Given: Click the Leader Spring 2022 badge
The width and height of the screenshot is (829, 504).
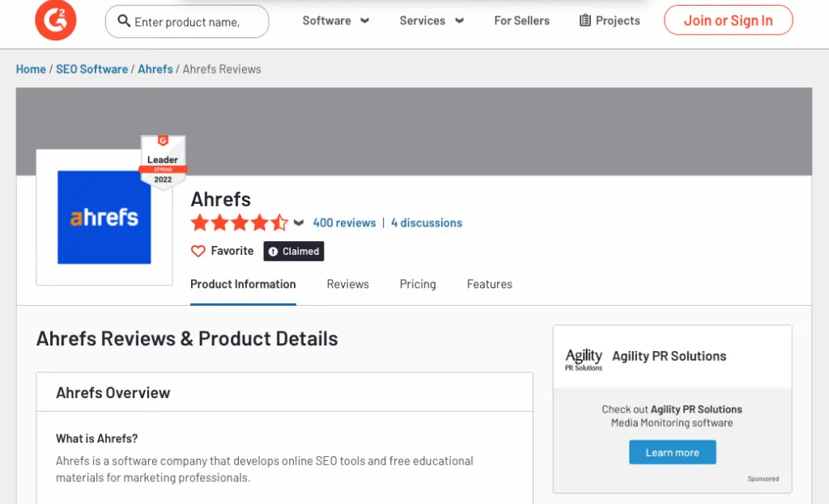Looking at the screenshot, I should tap(163, 162).
